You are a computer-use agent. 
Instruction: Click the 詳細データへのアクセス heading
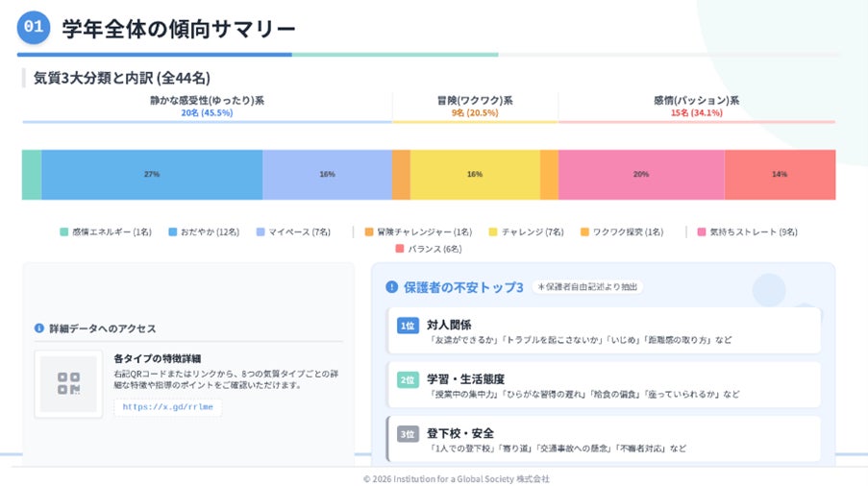103,329
